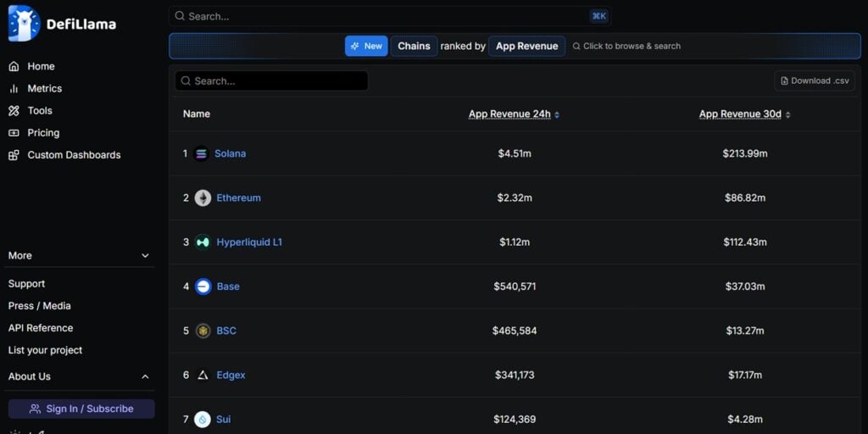The height and width of the screenshot is (434, 868).
Task: Click the Edgex triangle logo icon
Action: click(x=203, y=375)
